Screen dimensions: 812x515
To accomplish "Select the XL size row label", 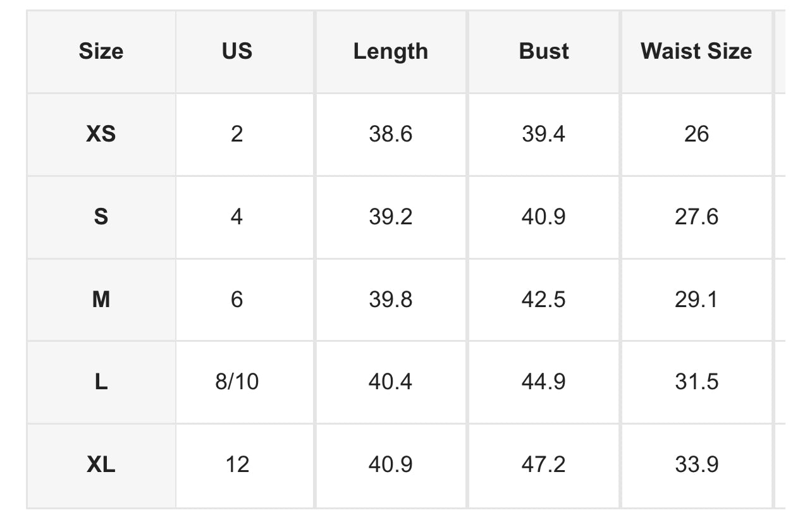I will click(101, 465).
